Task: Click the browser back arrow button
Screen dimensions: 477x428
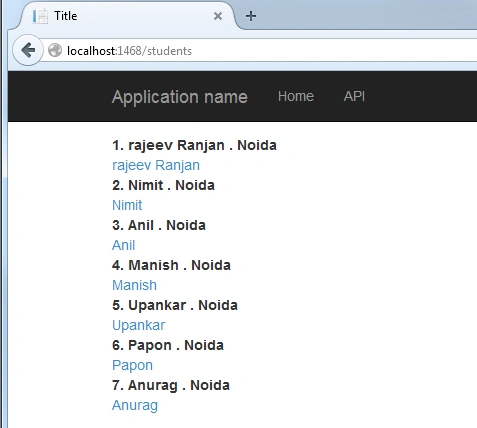Action: coord(28,50)
